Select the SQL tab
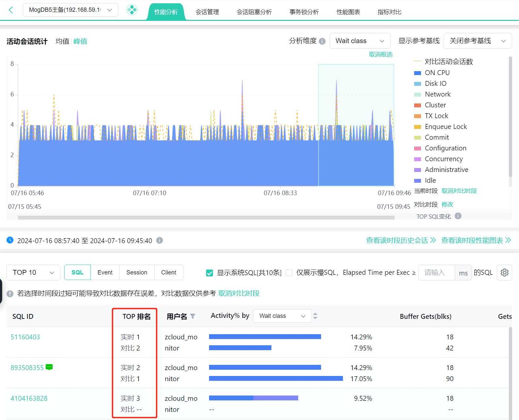The height and width of the screenshot is (420, 519). pyautogui.click(x=77, y=272)
